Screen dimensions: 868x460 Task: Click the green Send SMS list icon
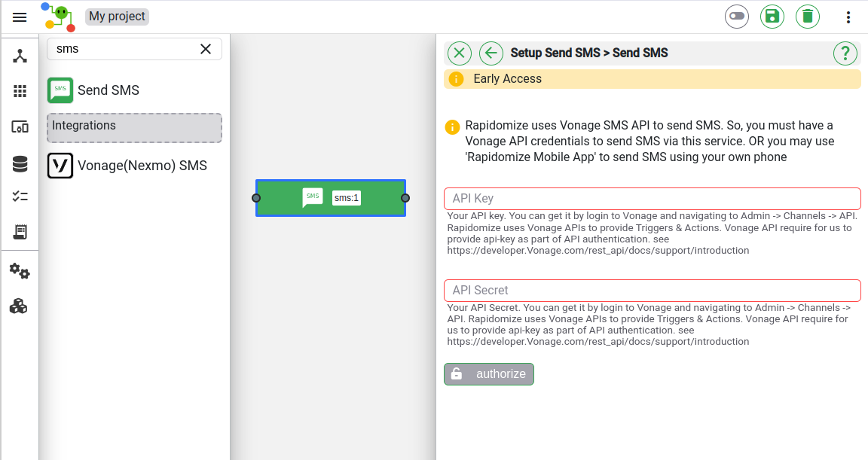click(x=60, y=90)
